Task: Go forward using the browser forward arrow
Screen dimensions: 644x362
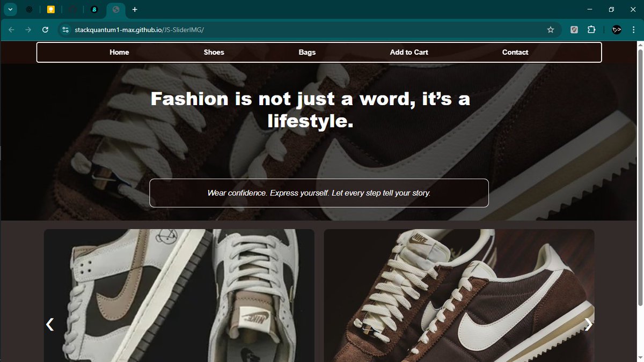Action: point(28,29)
